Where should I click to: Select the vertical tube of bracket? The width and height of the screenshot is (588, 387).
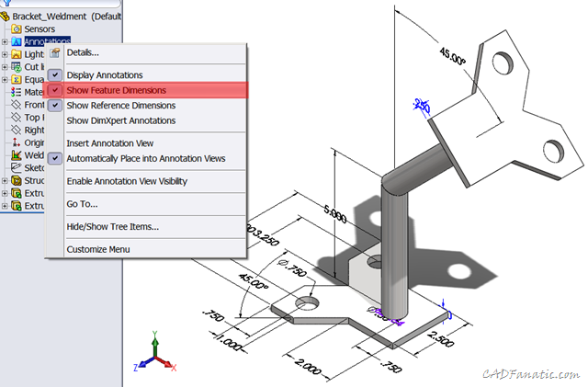[394, 252]
